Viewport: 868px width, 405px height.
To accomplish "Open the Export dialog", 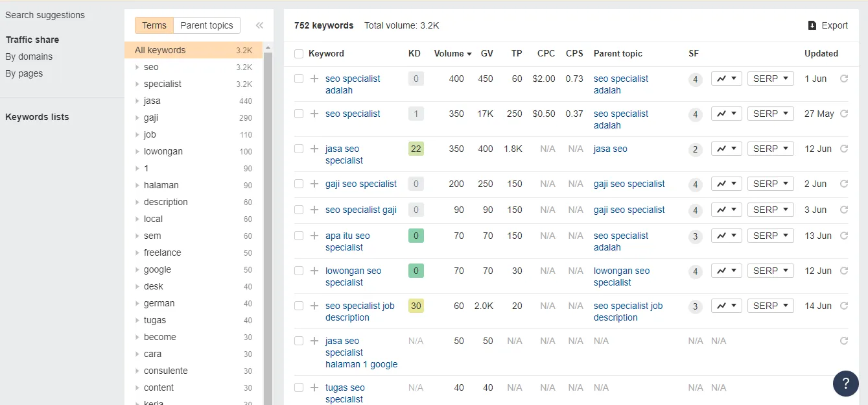I will (x=828, y=25).
